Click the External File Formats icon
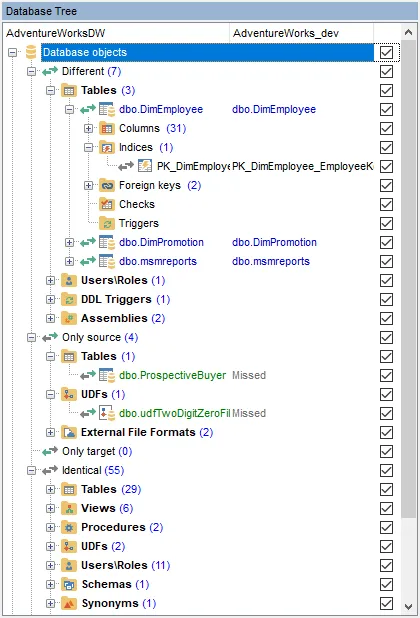The width and height of the screenshot is (420, 618). click(x=69, y=432)
